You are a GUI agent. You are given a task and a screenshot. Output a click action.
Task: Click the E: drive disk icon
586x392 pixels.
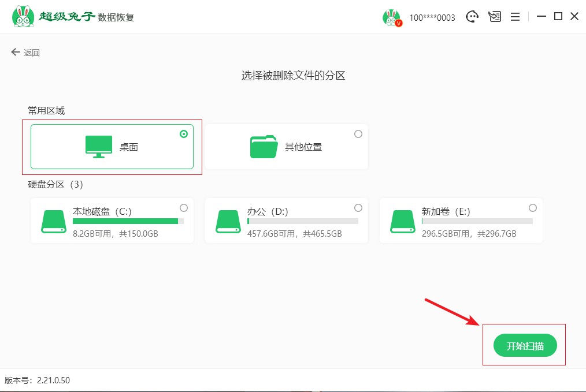(x=403, y=222)
